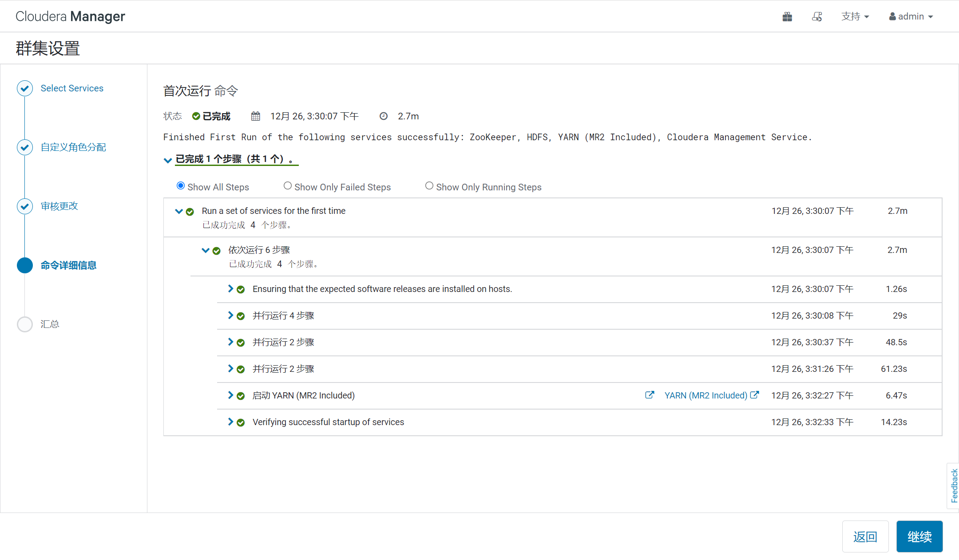959x560 pixels.
Task: Click the 审核更改 step checkmark circle
Action: coord(25,206)
